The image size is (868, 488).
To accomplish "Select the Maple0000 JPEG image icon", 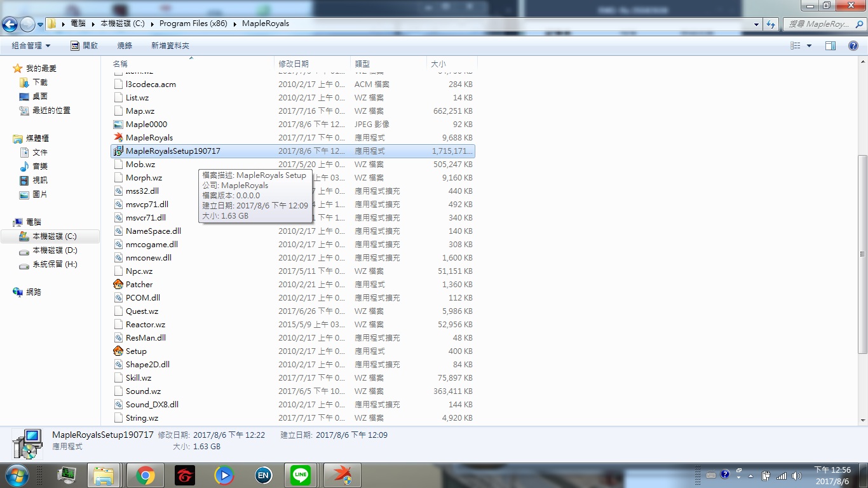I will coord(118,124).
